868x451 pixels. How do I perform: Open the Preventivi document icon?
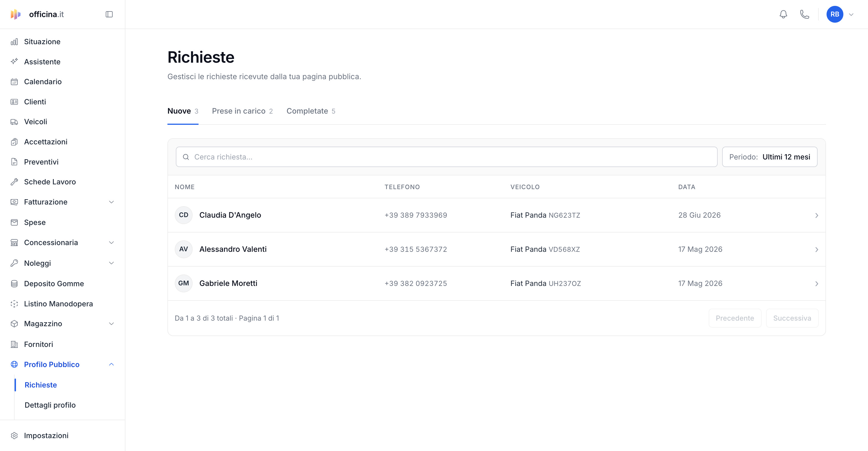click(14, 162)
